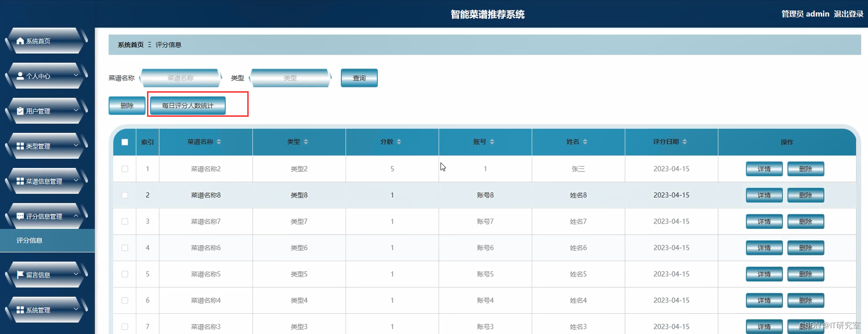Expand the 个人中心 menu chevron
The height and width of the screenshot is (334, 868).
[x=76, y=75]
